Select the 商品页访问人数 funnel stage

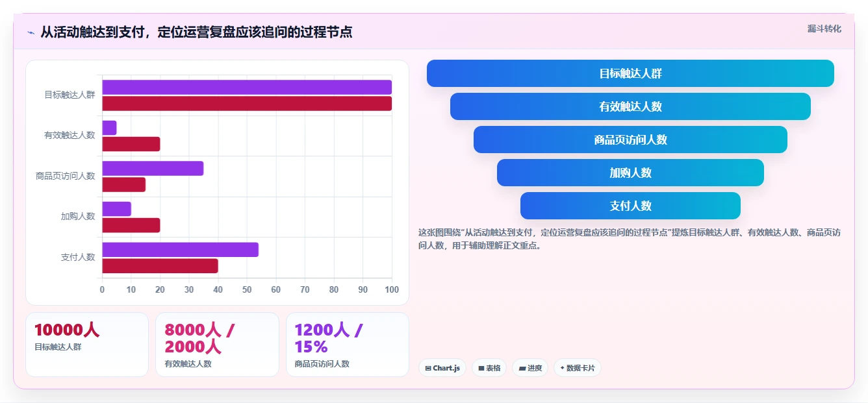pos(630,140)
